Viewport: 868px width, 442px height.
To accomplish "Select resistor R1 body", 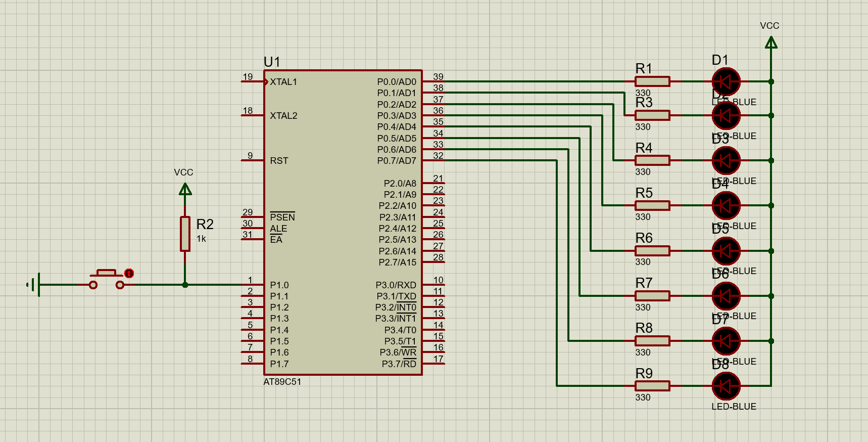I will click(x=652, y=81).
